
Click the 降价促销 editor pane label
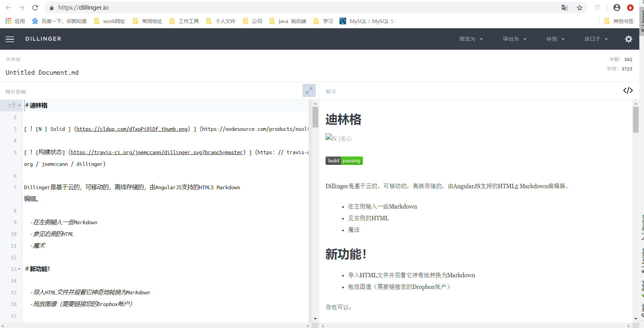[16, 92]
